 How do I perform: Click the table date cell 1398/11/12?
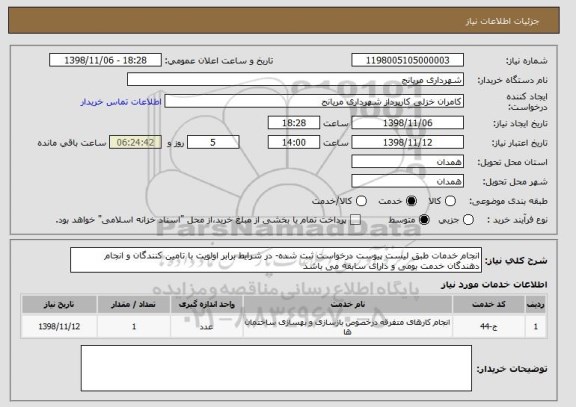click(x=59, y=326)
